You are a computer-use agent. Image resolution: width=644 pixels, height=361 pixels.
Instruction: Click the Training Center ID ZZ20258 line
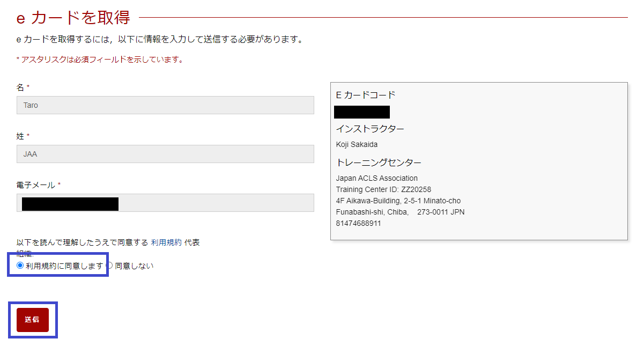pos(383,189)
